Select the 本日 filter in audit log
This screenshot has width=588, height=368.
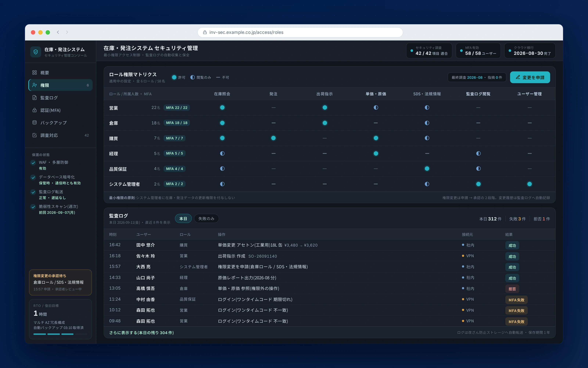[183, 219]
